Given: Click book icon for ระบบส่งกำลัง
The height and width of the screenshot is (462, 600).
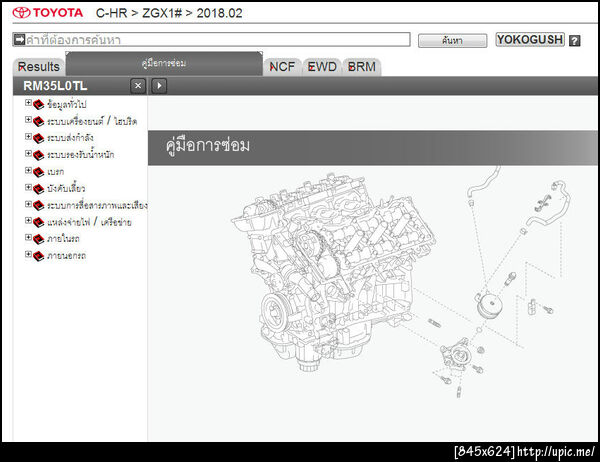Looking at the screenshot, I should [x=39, y=138].
